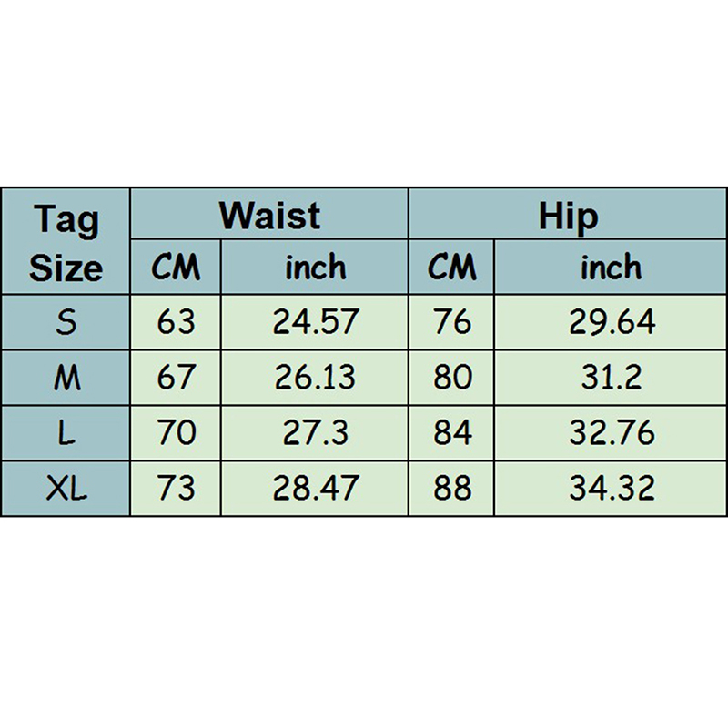Select the 26.13 waist inch cell

point(316,378)
